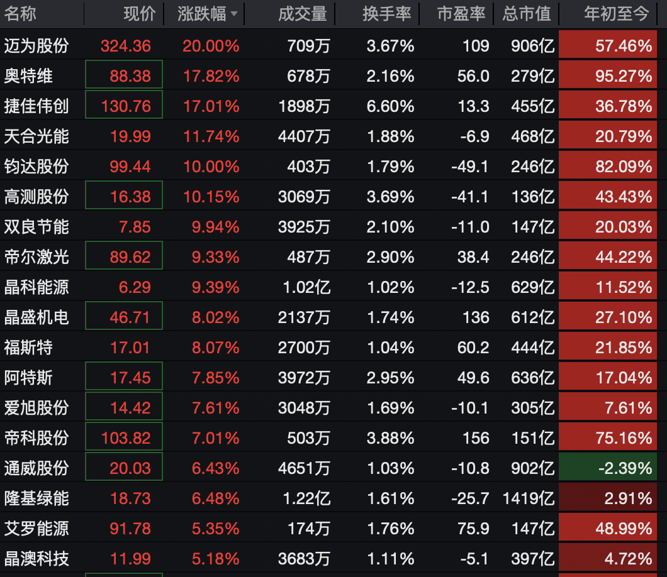Click the 名称 column header
Image resolution: width=667 pixels, height=577 pixels.
pyautogui.click(x=20, y=15)
